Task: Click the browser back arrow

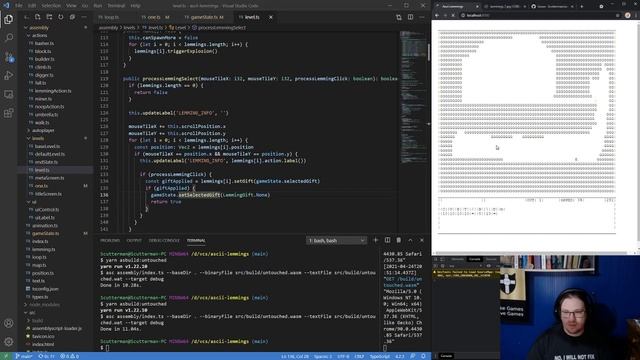Action: tap(437, 15)
